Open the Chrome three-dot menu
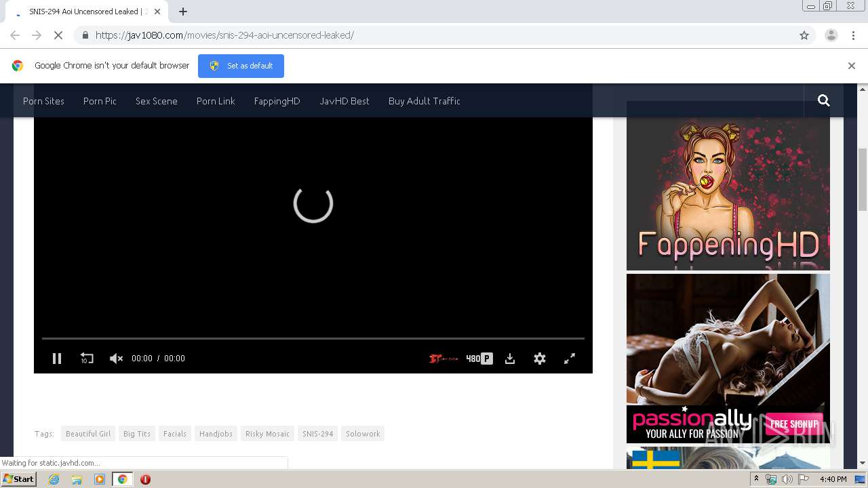Viewport: 868px width, 488px height. pos(853,35)
